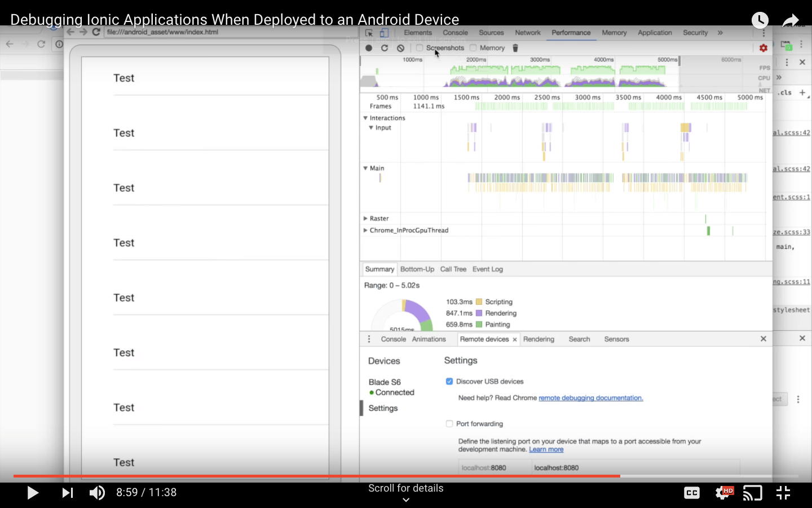Select the Event Log tab

tap(488, 269)
